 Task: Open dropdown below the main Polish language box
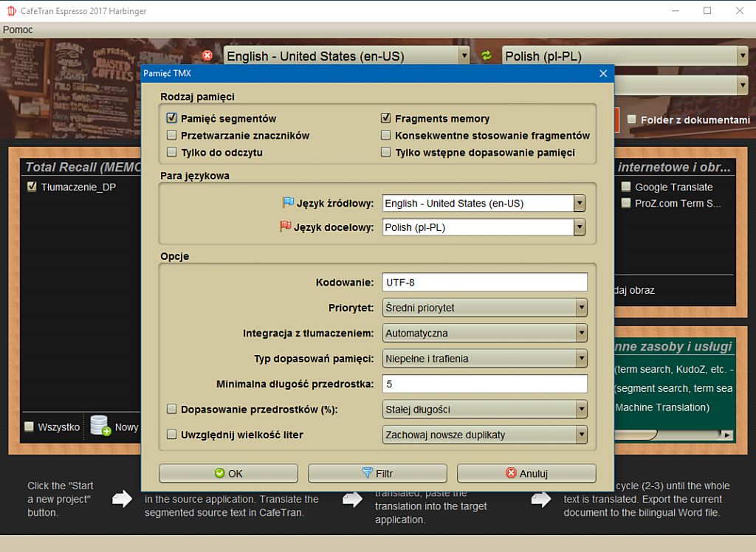coord(743,86)
